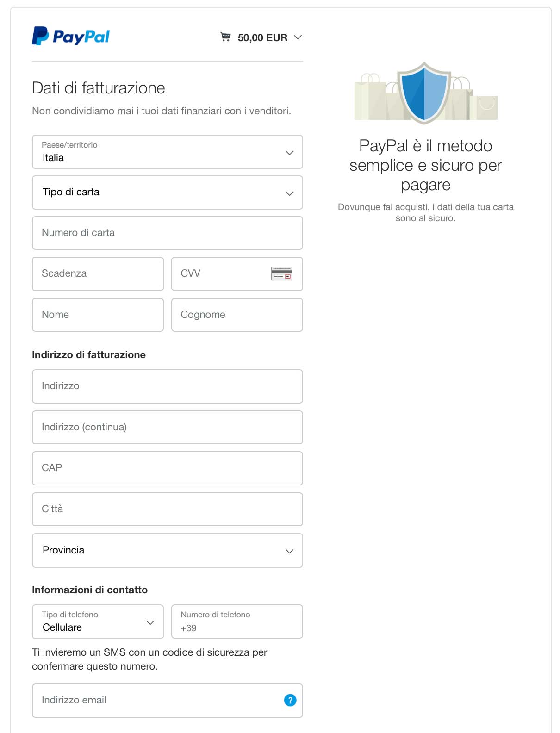
Task: Open the Tipo di telefono dropdown
Action: (x=98, y=621)
